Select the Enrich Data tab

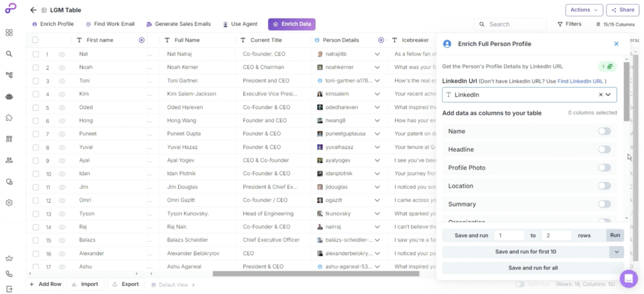click(x=292, y=24)
